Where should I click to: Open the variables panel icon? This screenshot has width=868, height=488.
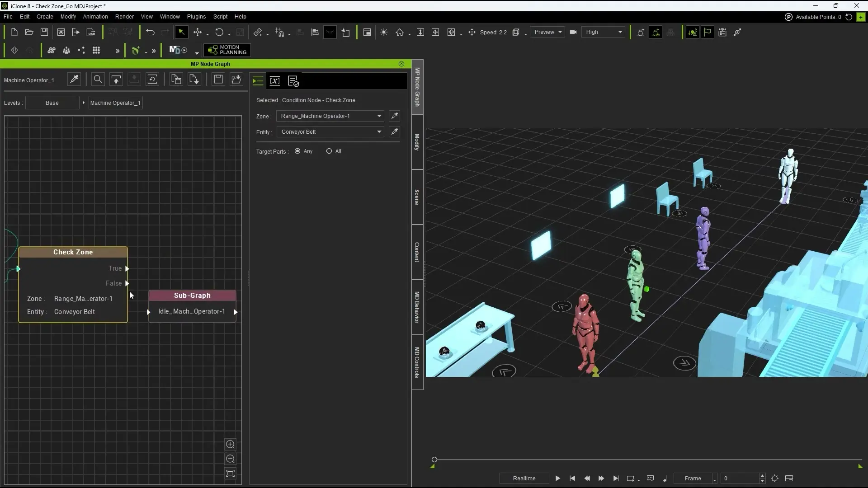tap(275, 81)
